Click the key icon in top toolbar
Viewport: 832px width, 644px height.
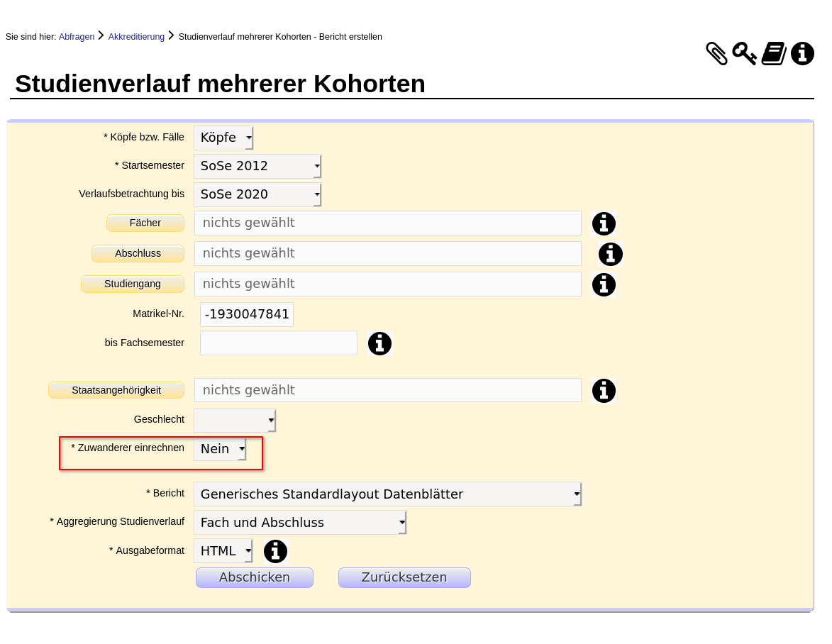[744, 54]
